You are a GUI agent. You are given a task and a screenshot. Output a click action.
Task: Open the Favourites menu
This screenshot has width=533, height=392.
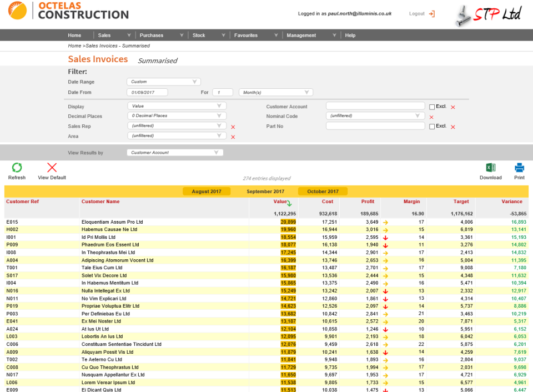(x=246, y=36)
